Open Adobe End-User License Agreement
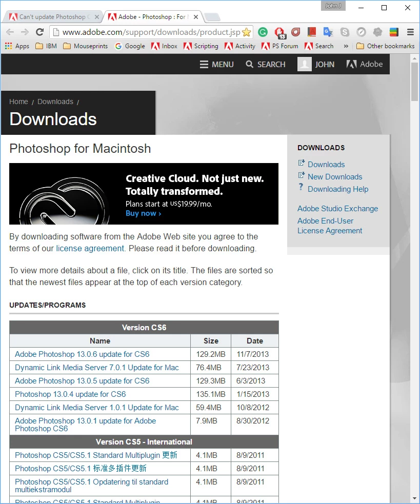This screenshot has height=504, width=420. click(330, 226)
